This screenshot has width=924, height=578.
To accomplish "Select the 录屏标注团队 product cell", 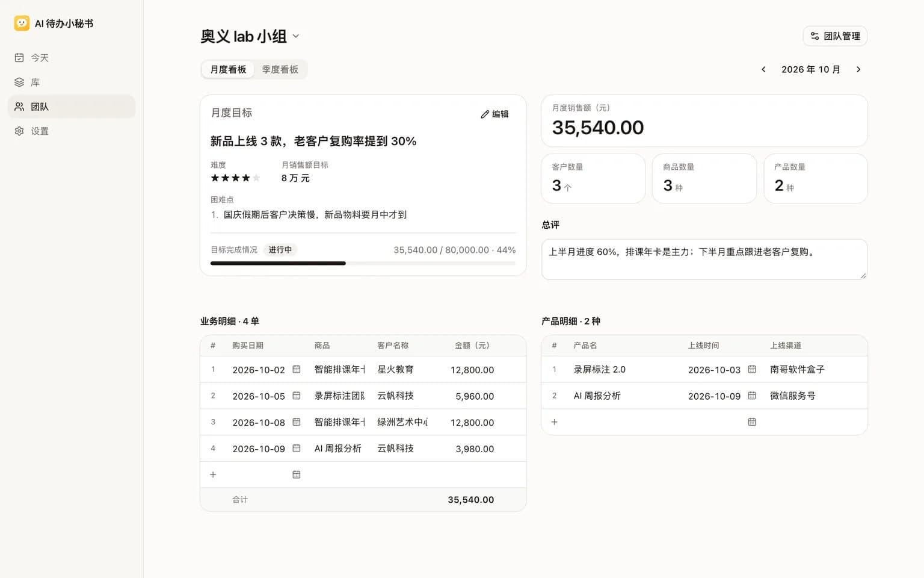I will [339, 396].
